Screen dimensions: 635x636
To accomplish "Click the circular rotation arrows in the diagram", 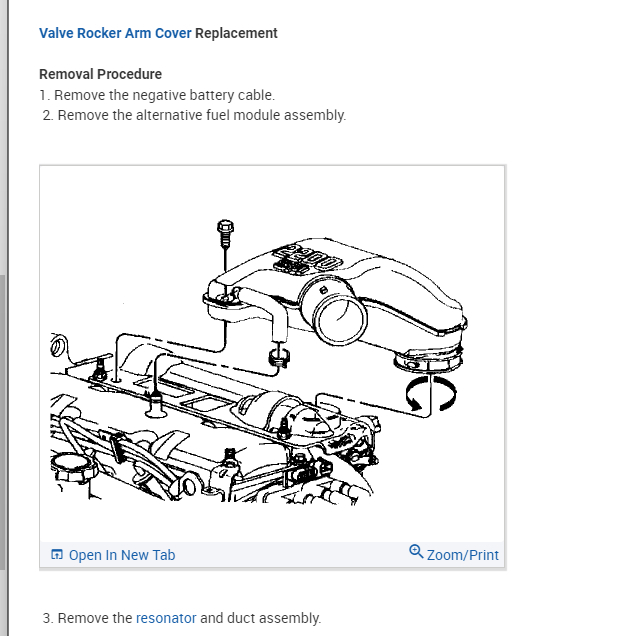I will (431, 393).
